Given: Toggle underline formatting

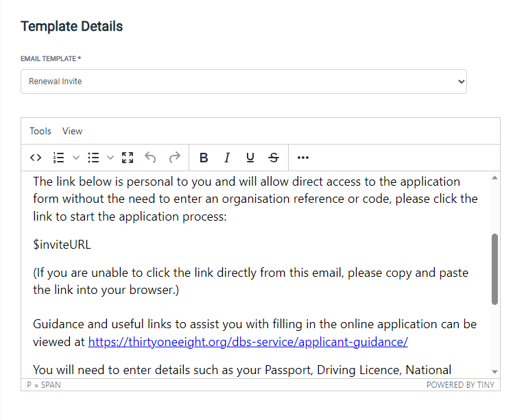Looking at the screenshot, I should pyautogui.click(x=250, y=158).
